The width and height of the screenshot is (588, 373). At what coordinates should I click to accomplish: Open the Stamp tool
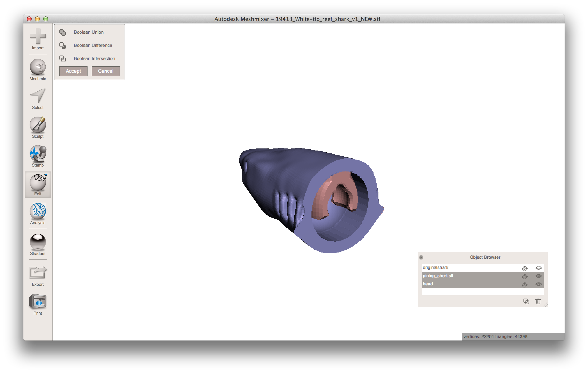pyautogui.click(x=38, y=156)
